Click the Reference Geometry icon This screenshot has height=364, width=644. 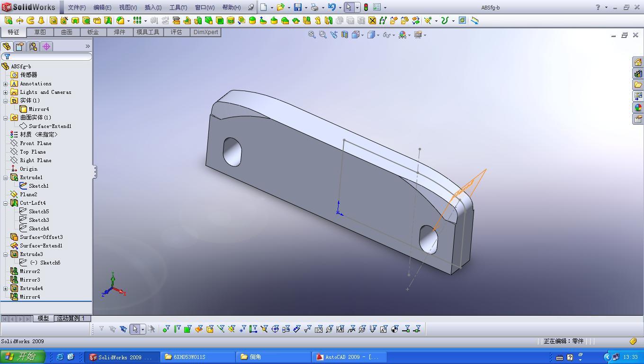coord(428,20)
